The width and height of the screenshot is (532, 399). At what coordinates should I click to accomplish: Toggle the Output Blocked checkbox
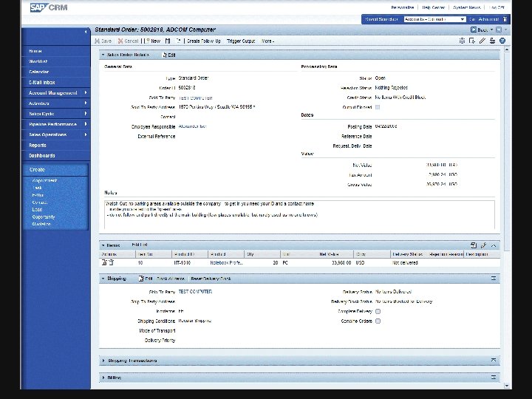(378, 107)
